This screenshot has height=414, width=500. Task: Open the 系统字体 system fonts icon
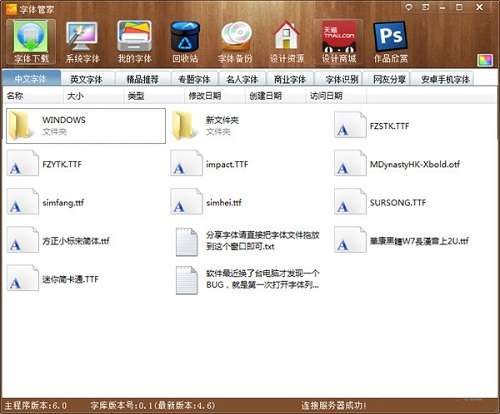82,42
